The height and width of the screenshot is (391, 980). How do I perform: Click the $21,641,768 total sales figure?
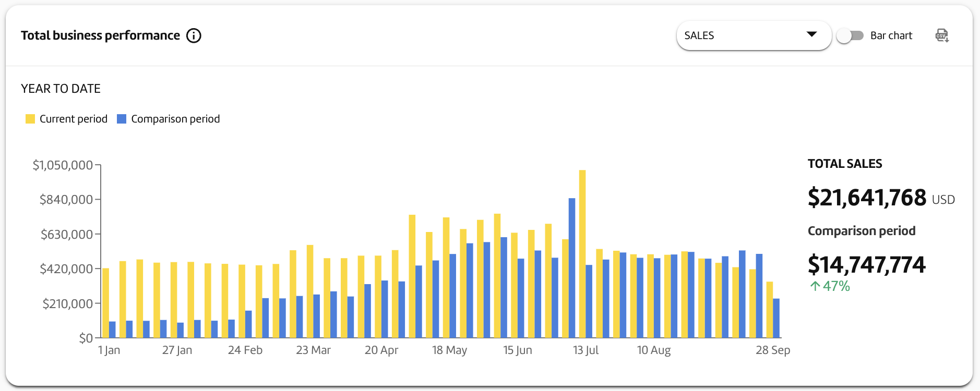tap(867, 198)
